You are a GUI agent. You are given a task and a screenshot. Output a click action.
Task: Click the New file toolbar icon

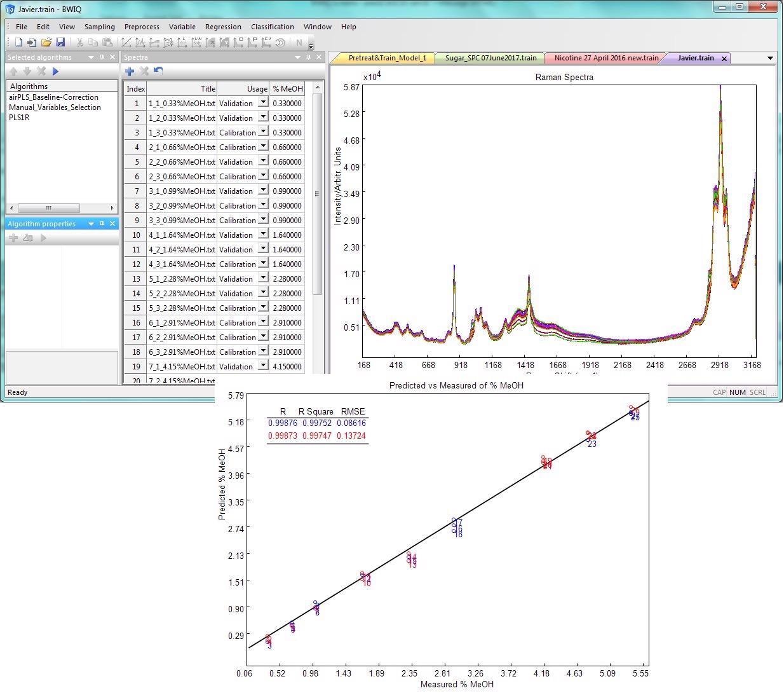[x=18, y=43]
